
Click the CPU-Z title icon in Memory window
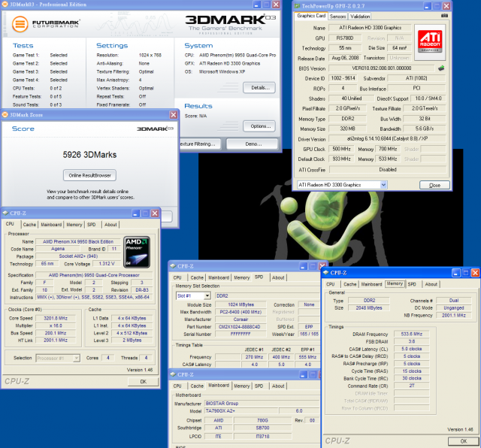(x=325, y=272)
